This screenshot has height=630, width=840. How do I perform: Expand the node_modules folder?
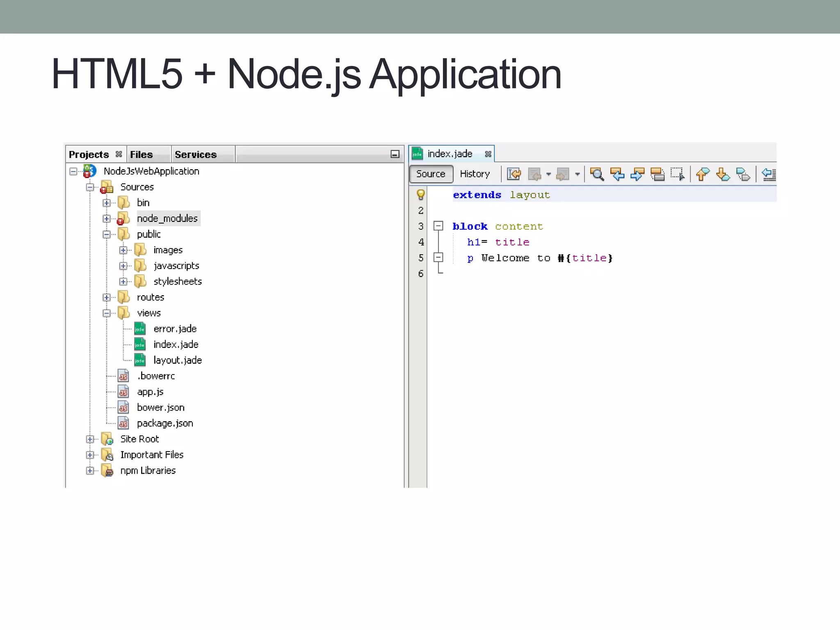click(106, 219)
